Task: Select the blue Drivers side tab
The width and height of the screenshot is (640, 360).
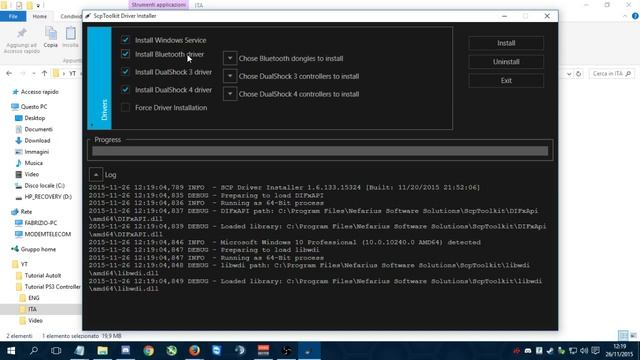Action: (x=100, y=78)
